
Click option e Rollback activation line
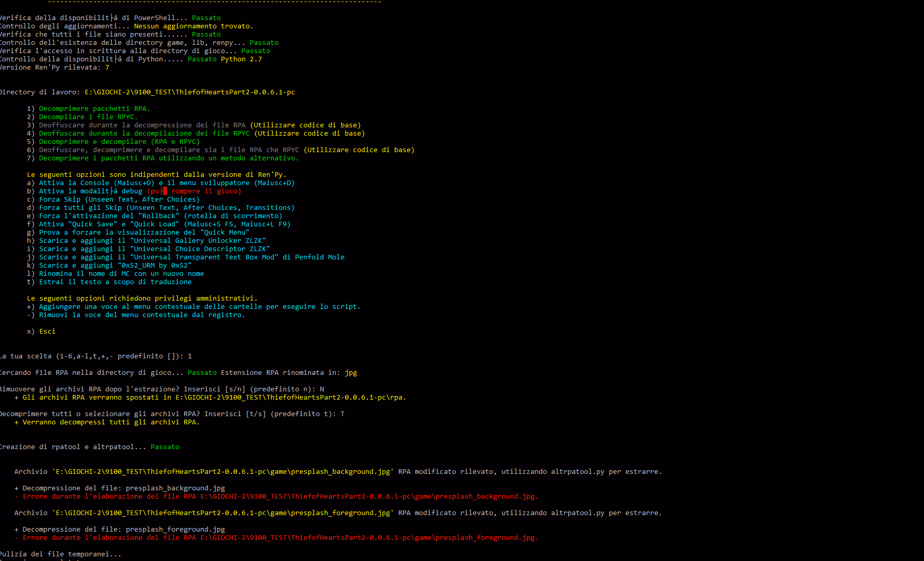point(160,216)
